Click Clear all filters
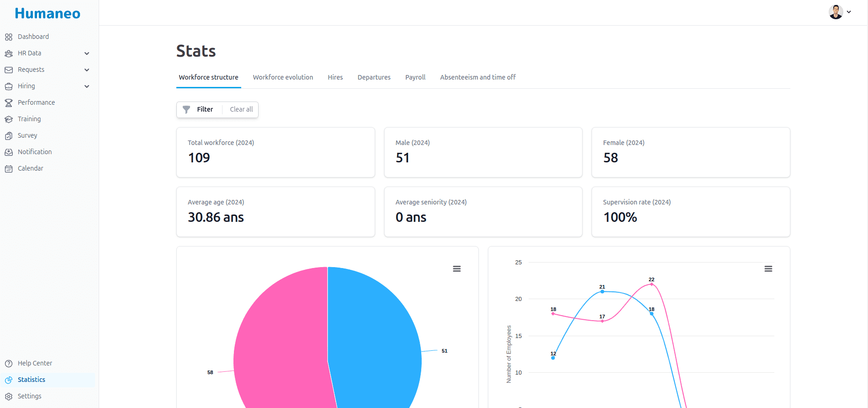Image resolution: width=868 pixels, height=408 pixels. click(x=241, y=109)
